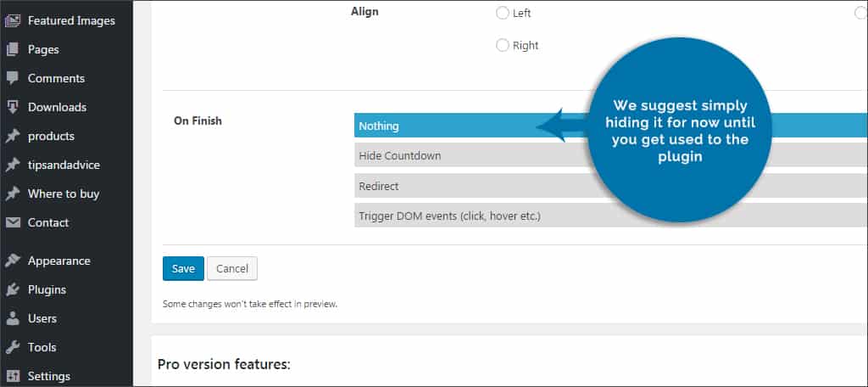Click the Contact envelope icon
This screenshot has width=868, height=387.
(x=13, y=222)
